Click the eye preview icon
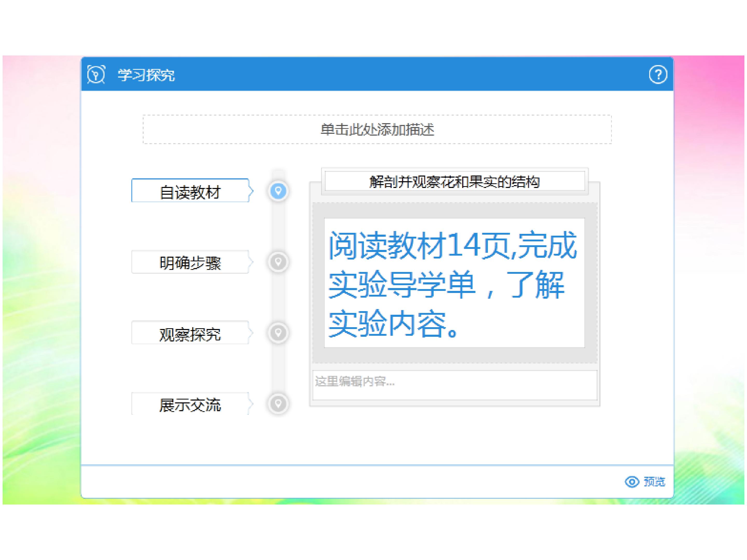Screen dimensions: 747x560 coord(632,482)
